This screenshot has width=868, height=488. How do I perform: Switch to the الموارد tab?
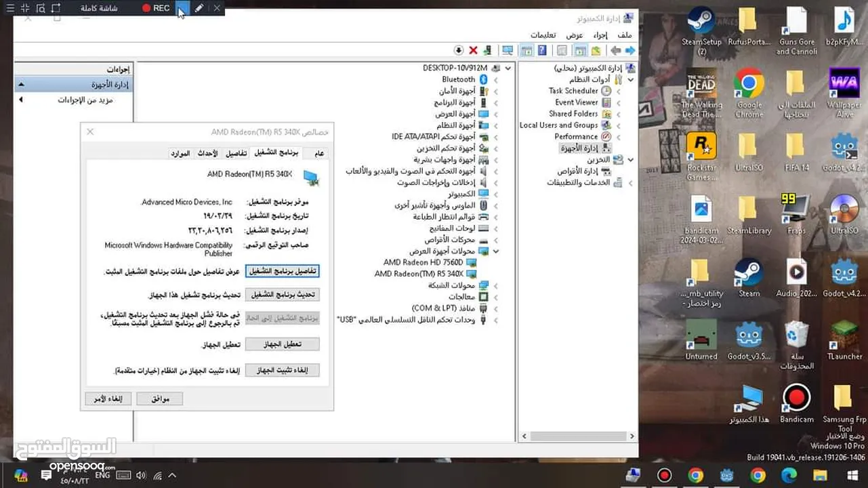180,153
